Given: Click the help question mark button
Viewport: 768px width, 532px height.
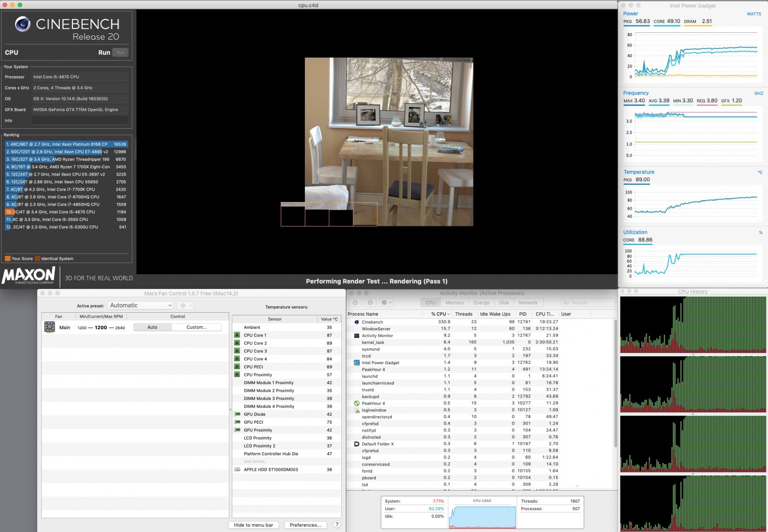Looking at the screenshot, I should (x=337, y=524).
